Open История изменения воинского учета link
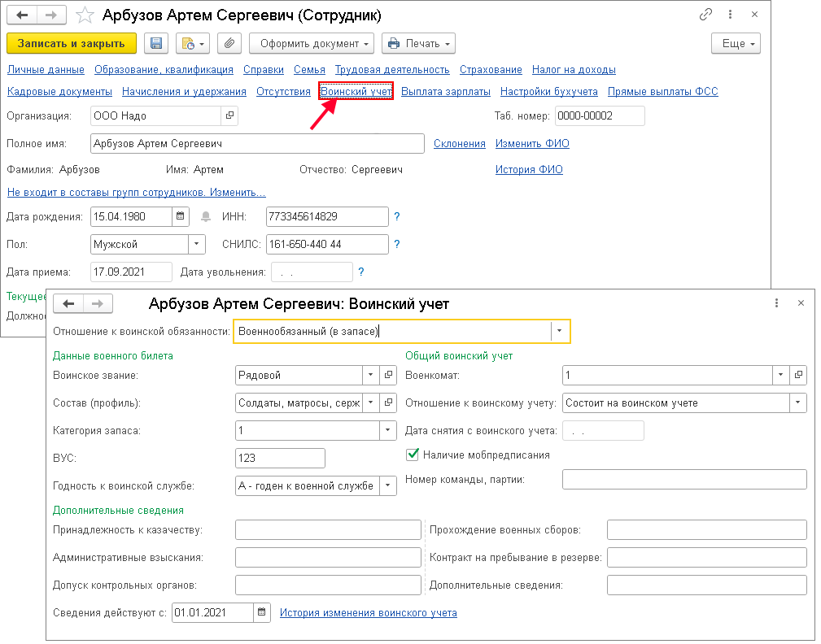Viewport: 821px width, 644px height. coord(368,613)
